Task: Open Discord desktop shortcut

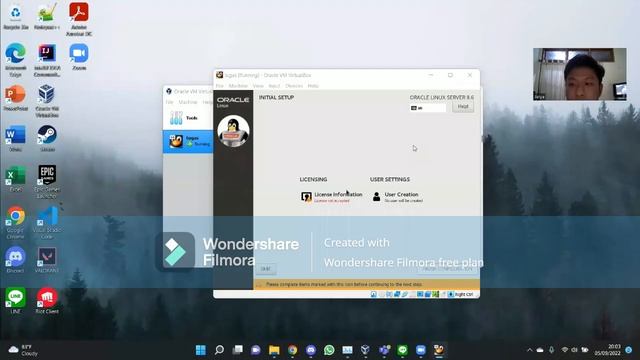Action: pyautogui.click(x=16, y=260)
